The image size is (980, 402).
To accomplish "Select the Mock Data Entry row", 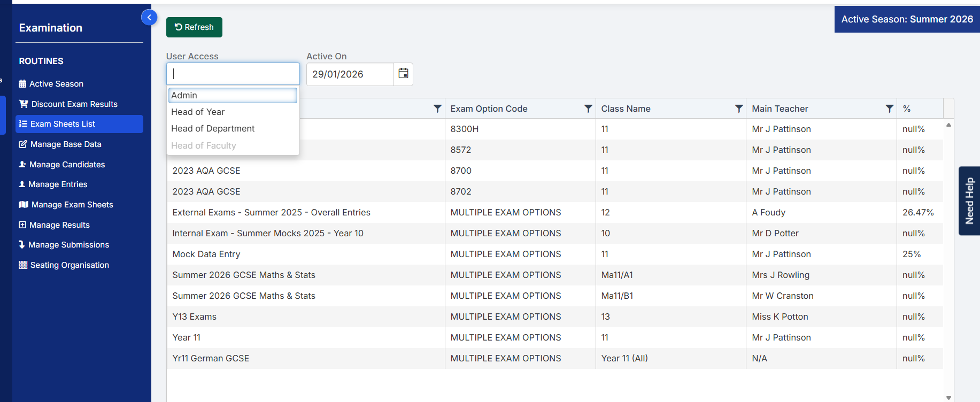I will pos(206,254).
